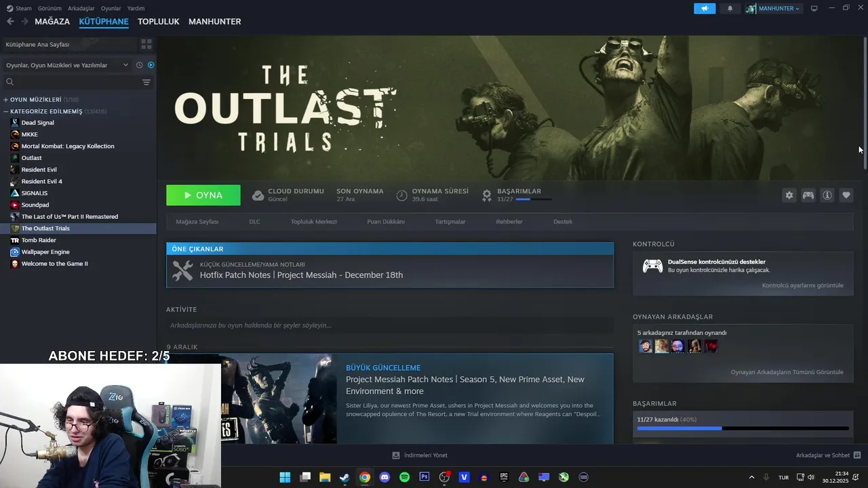Click the library search field
Image resolution: width=868 pixels, height=488 pixels.
tap(69, 82)
